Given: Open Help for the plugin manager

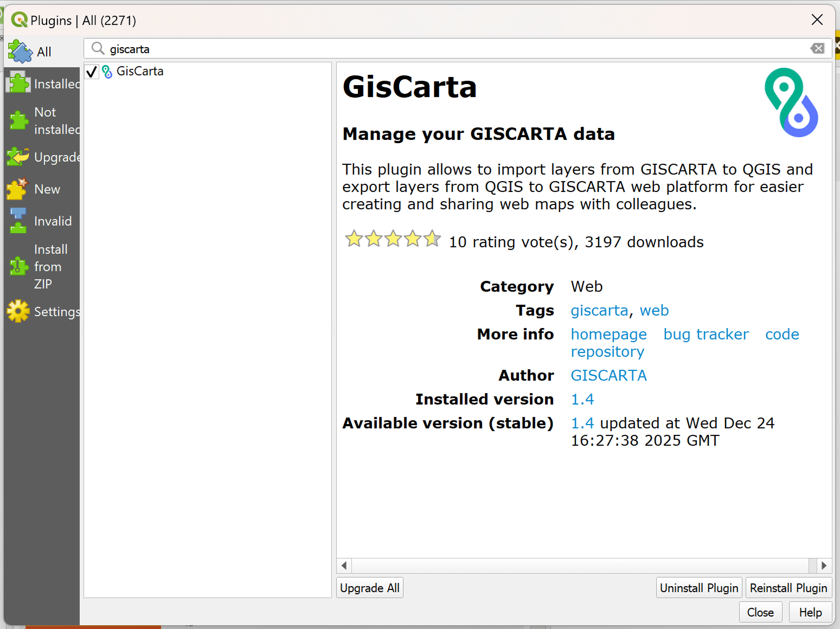Looking at the screenshot, I should (x=810, y=613).
